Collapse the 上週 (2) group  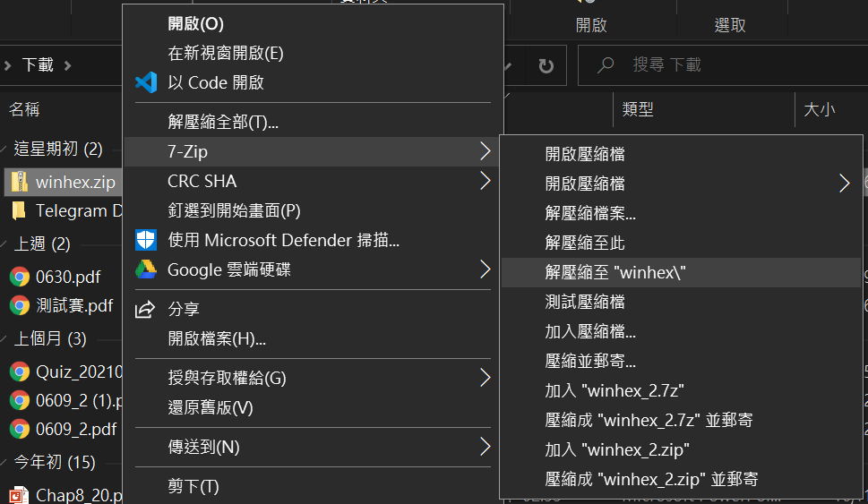(4, 244)
